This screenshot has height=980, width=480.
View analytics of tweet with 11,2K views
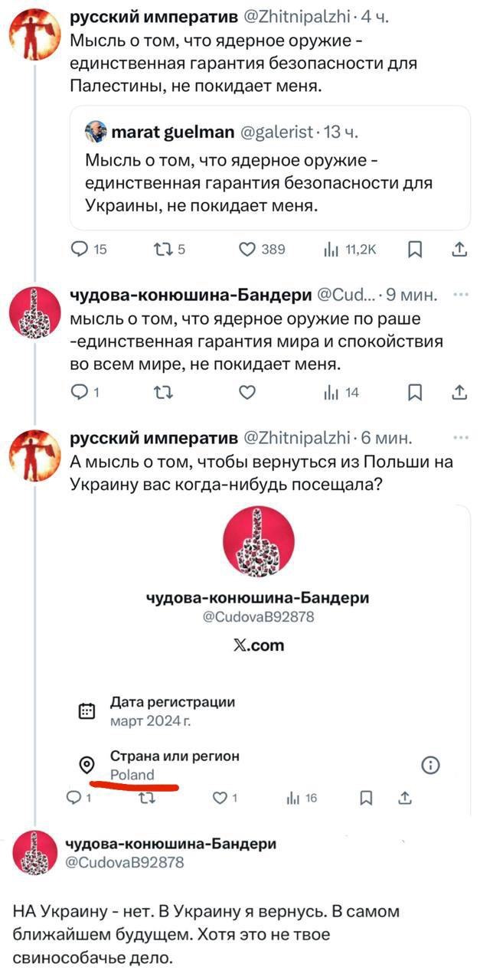pos(331,249)
